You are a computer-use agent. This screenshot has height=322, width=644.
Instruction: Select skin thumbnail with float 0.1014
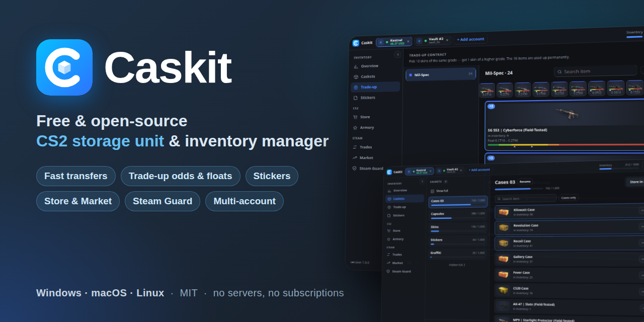[616, 88]
